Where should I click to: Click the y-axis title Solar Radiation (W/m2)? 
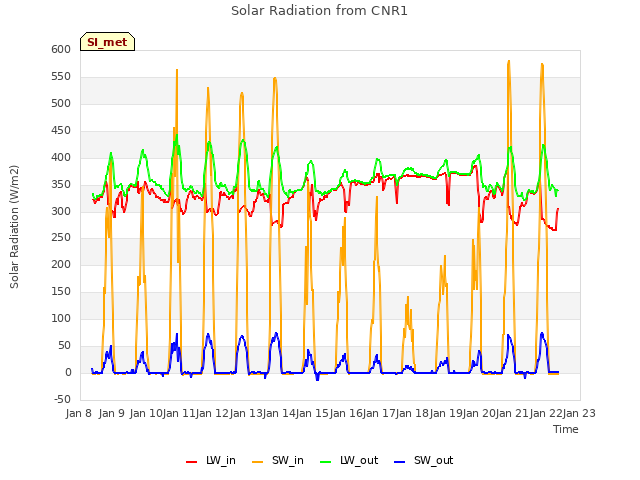(14, 227)
